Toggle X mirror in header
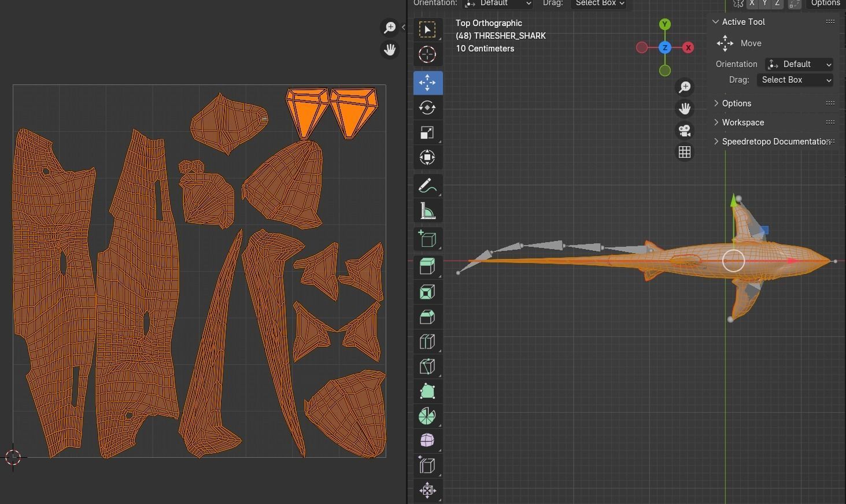 (x=752, y=3)
